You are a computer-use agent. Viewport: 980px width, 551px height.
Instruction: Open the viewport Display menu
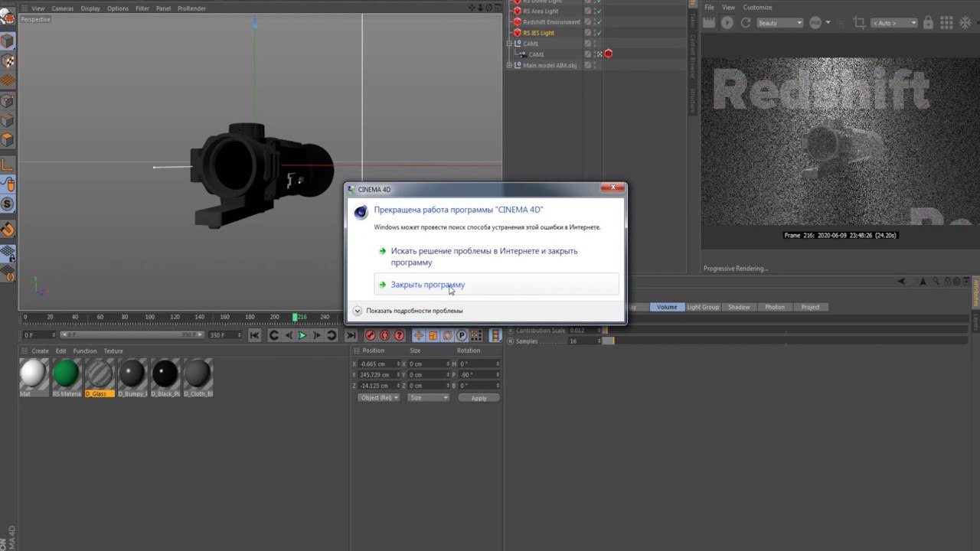click(x=90, y=8)
